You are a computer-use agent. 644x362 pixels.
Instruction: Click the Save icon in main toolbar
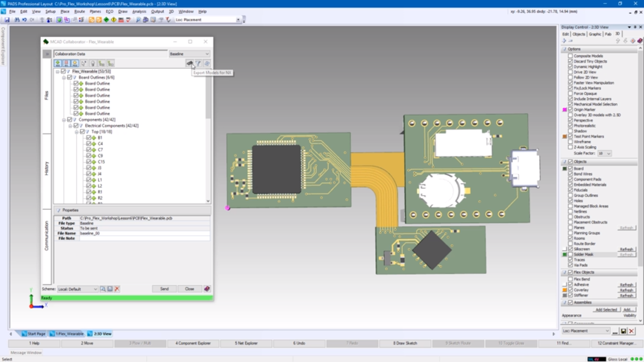tap(7, 20)
